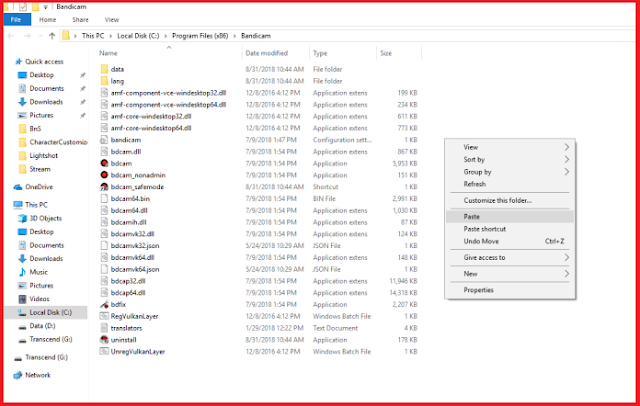Toggle the quick access toolbar checkmark properties icon
Image resolution: width=640 pixels, height=406 pixels.
coord(23,7)
